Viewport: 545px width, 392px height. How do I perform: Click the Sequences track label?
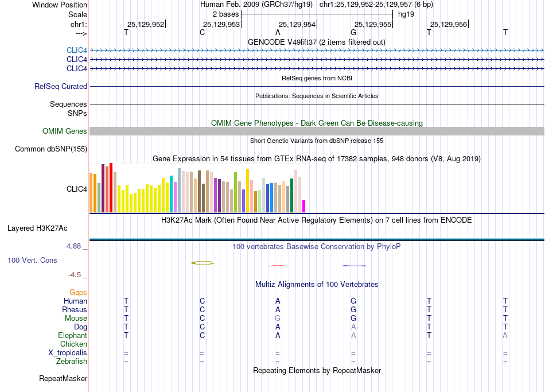[68, 104]
